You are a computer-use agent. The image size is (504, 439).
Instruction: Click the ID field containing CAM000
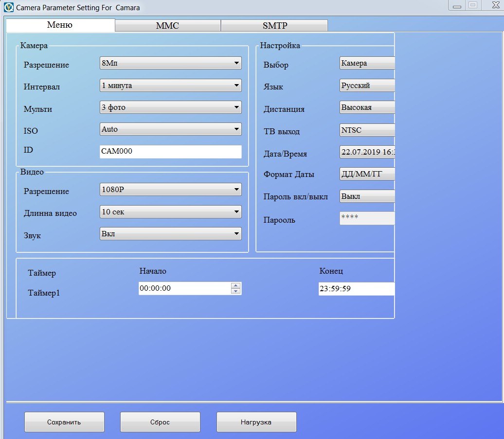[x=170, y=152]
